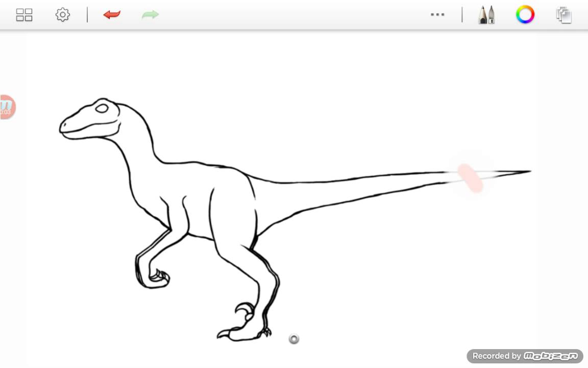
Task: Tap the dinosaur's mouth line
Action: pos(90,127)
